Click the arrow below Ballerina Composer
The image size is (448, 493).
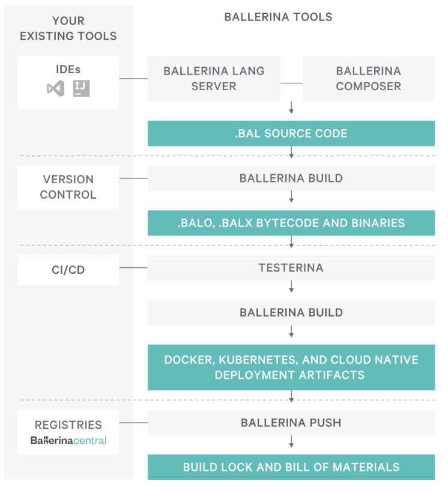(x=291, y=108)
